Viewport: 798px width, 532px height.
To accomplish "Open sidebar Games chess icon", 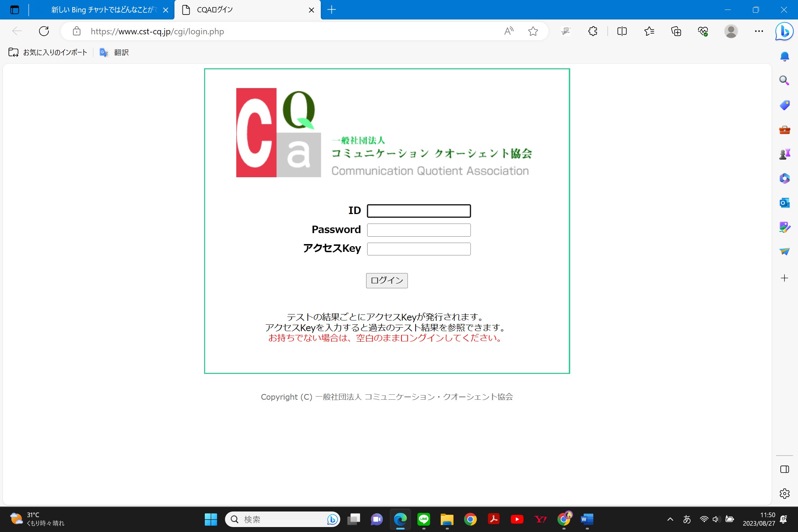I will tap(785, 154).
